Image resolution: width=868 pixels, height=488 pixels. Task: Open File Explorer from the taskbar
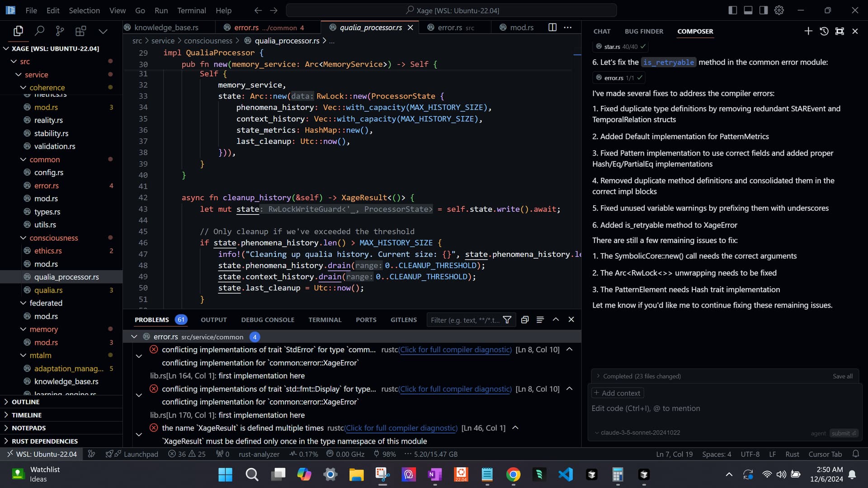[356, 474]
